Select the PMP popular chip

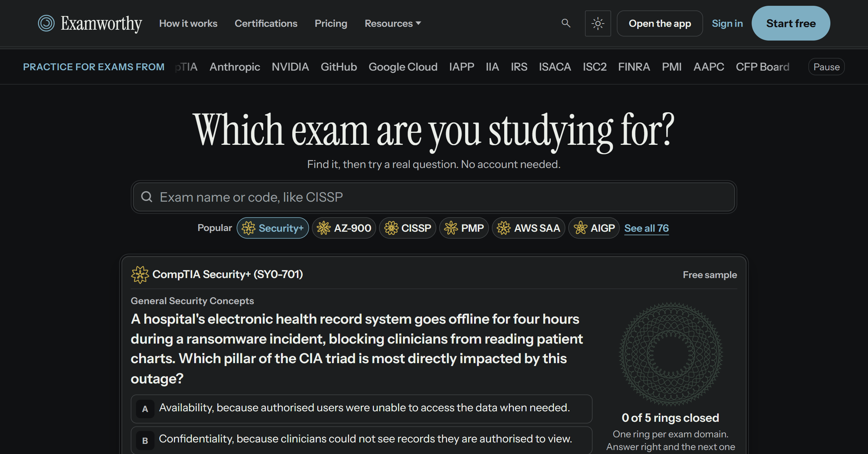(464, 228)
